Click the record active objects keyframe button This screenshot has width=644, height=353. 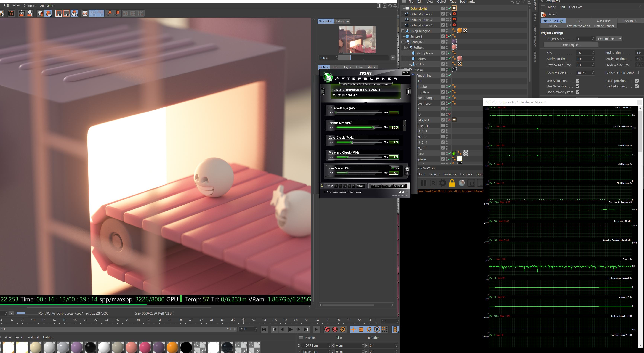[327, 330]
